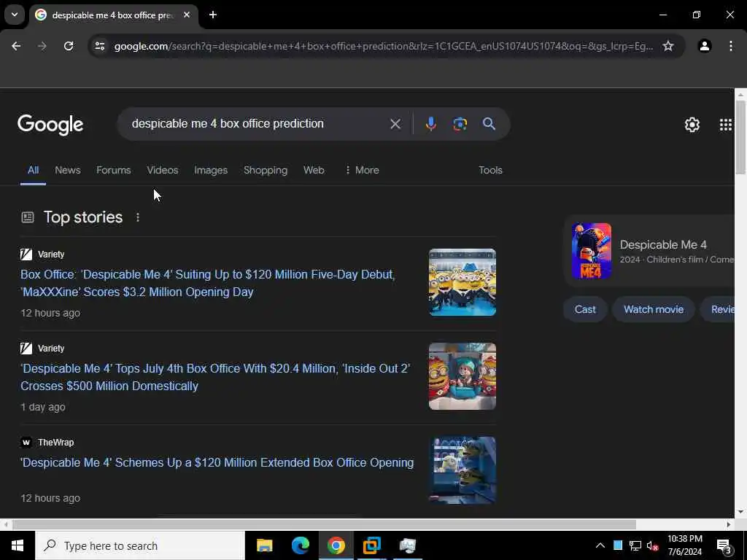
Task: Click the muted volume tray icon
Action: (652, 545)
